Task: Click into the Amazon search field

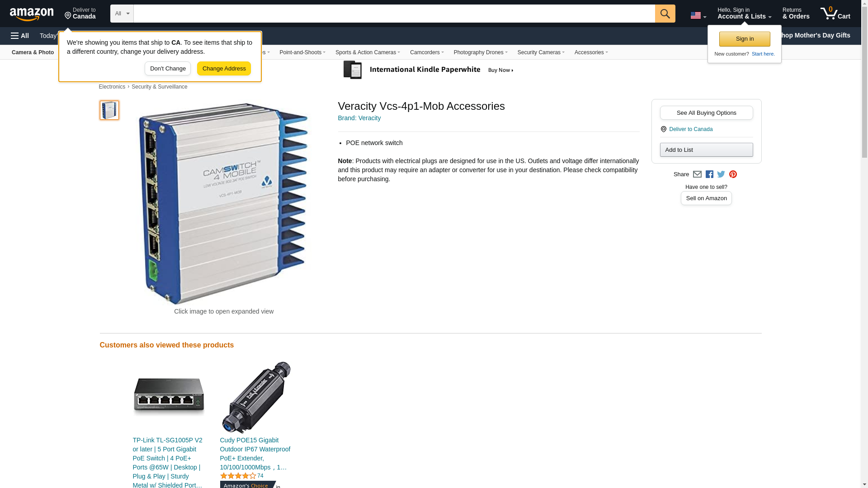Action: [x=394, y=14]
